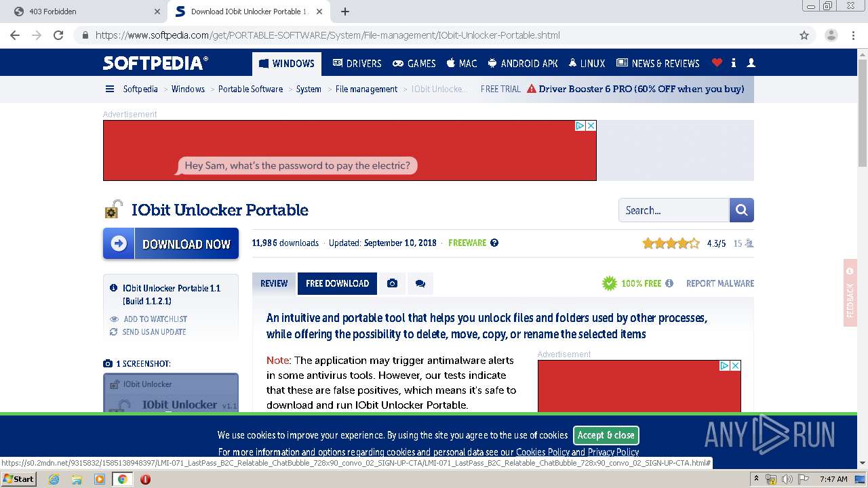
Task: Bookmark this page with the star icon
Action: (804, 35)
